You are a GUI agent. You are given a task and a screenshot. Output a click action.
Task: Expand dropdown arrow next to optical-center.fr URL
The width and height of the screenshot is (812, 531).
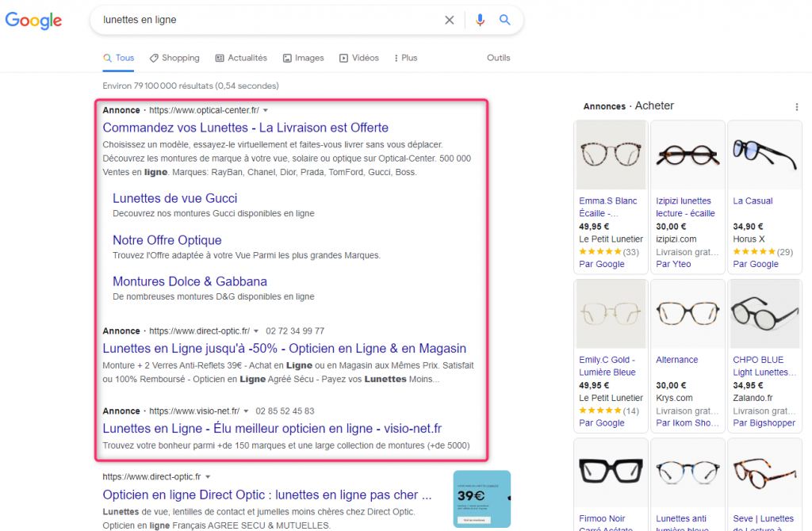[x=266, y=110]
